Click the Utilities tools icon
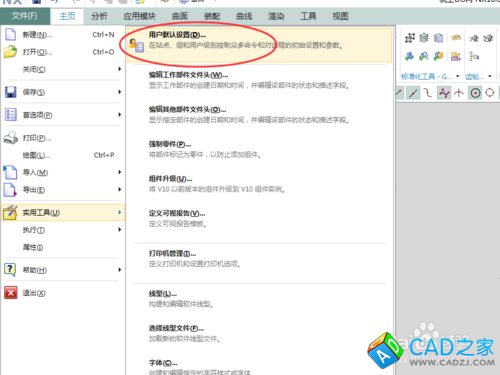Screen dimensions: 500x375 pos(11,212)
